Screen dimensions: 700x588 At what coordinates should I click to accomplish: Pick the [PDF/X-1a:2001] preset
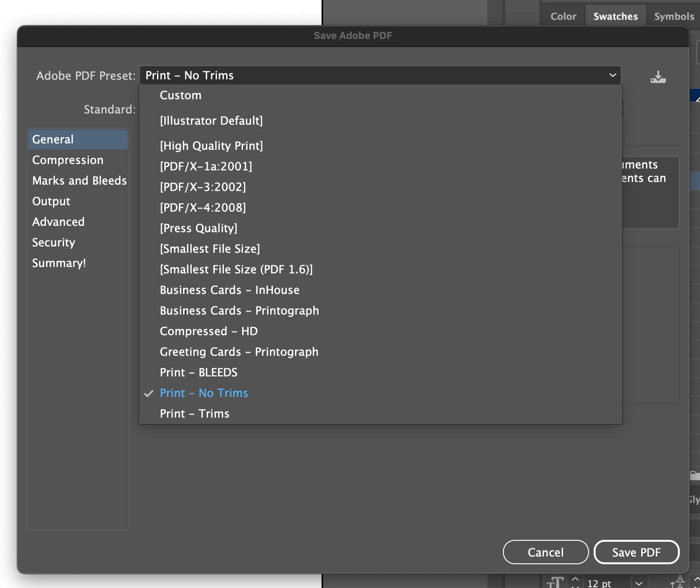[x=380, y=166]
